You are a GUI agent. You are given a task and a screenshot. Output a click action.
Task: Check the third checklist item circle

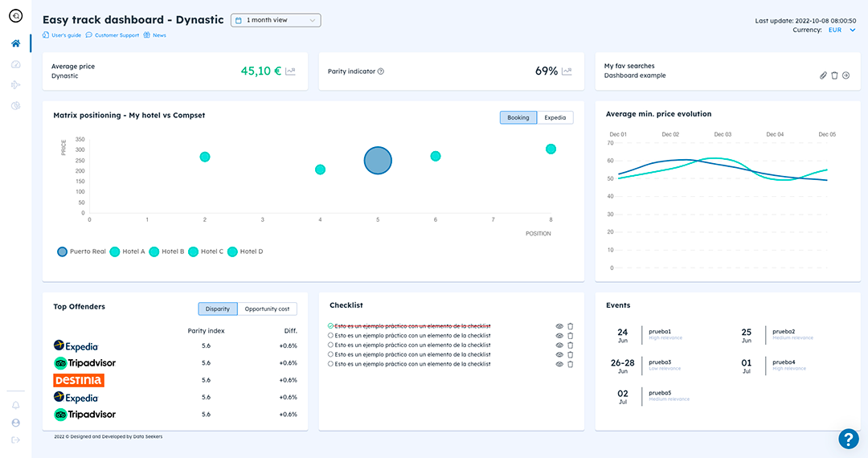330,345
